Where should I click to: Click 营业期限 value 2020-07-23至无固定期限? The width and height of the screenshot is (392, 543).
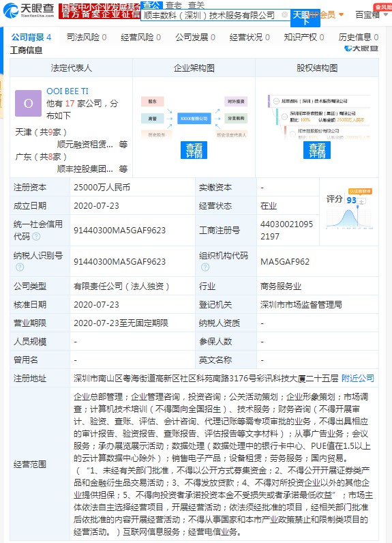click(121, 323)
